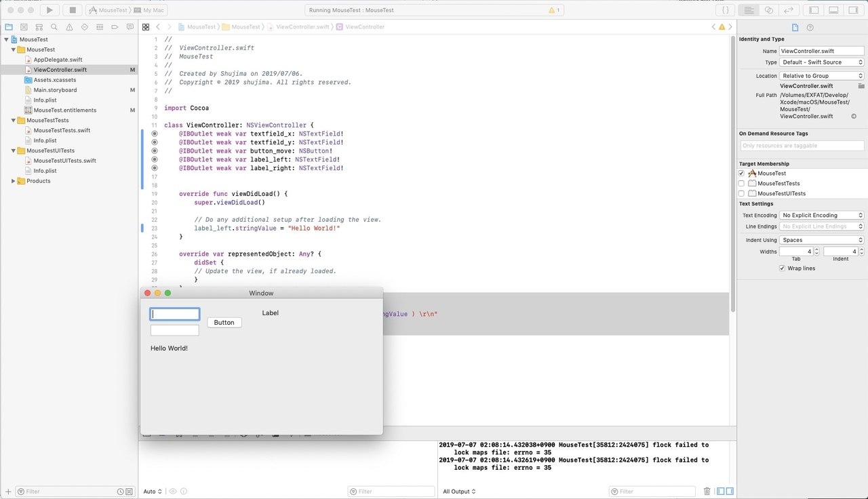The image size is (868, 499).
Task: Open the related items grid menu
Action: click(x=146, y=27)
